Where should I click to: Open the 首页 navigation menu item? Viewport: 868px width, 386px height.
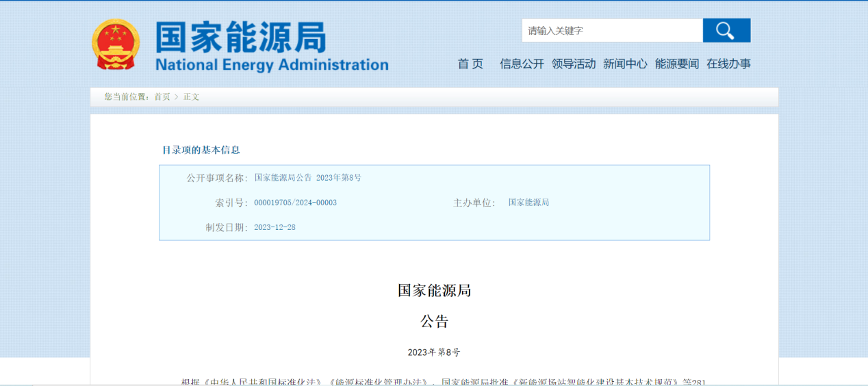click(x=470, y=64)
